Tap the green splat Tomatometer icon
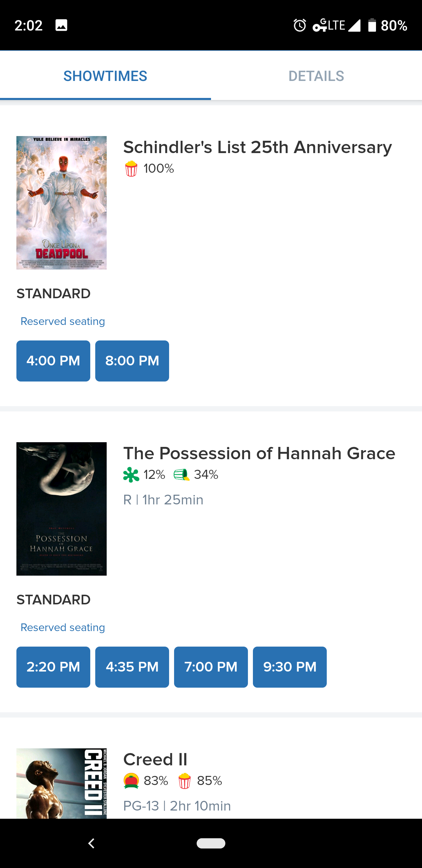422x868 pixels. pos(131,475)
